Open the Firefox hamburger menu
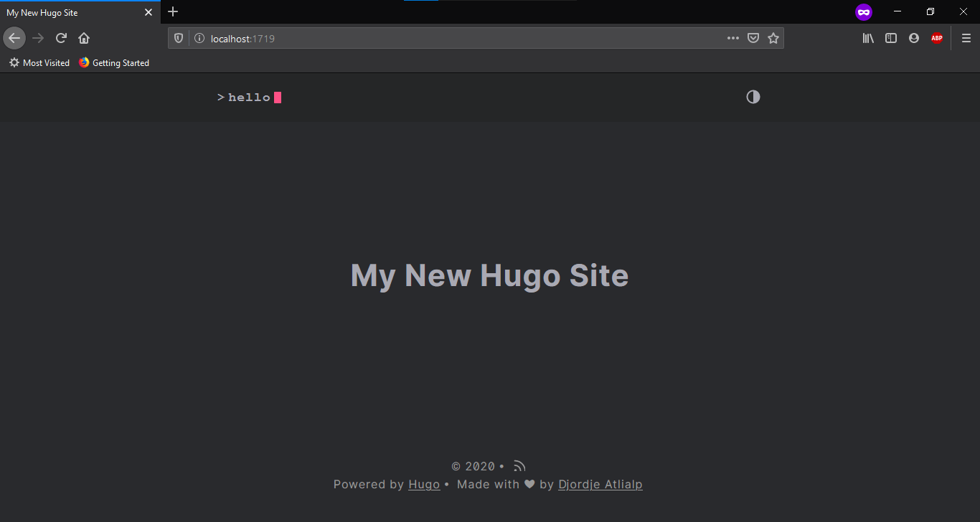980x522 pixels. click(x=966, y=38)
